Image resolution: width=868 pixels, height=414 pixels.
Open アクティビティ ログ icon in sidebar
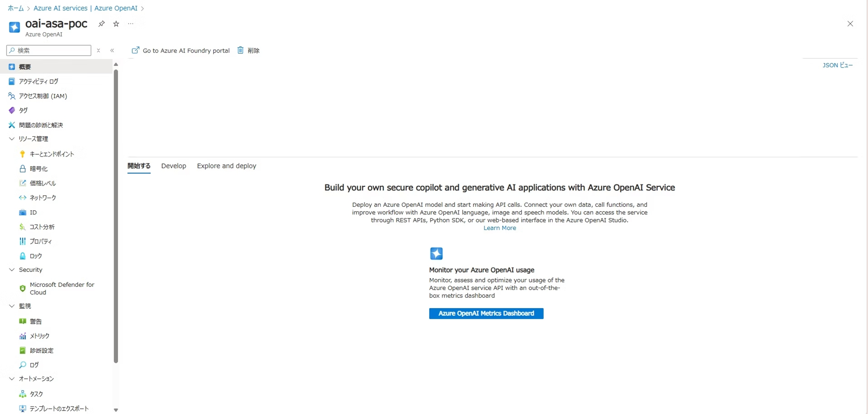12,81
